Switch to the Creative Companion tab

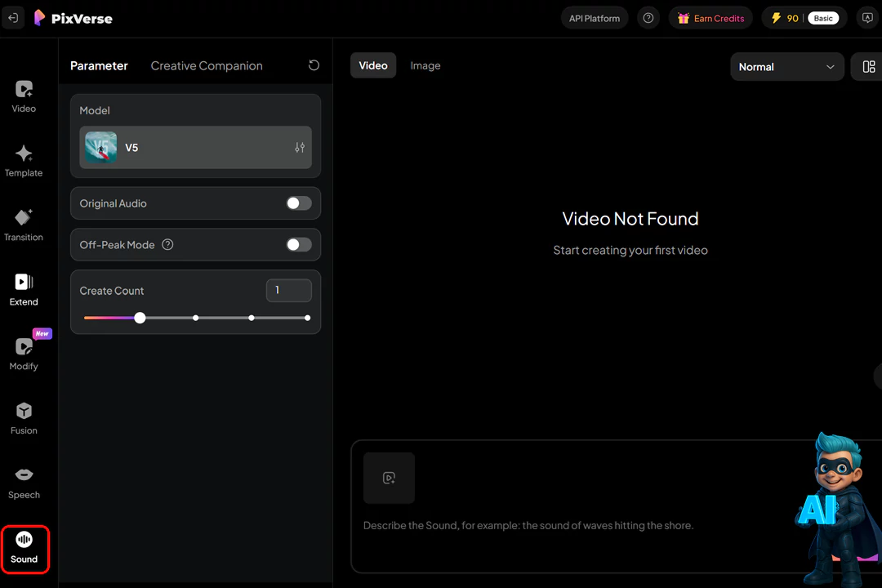(207, 65)
